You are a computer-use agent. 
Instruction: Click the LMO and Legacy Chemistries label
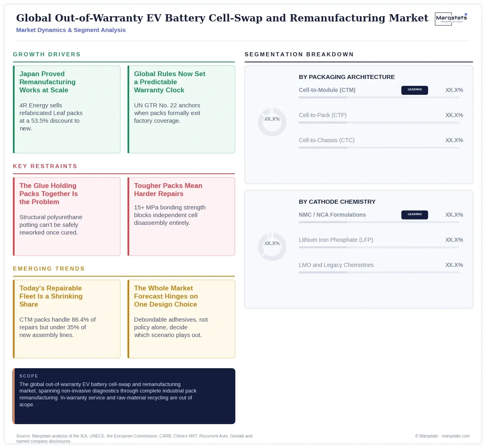tap(336, 265)
